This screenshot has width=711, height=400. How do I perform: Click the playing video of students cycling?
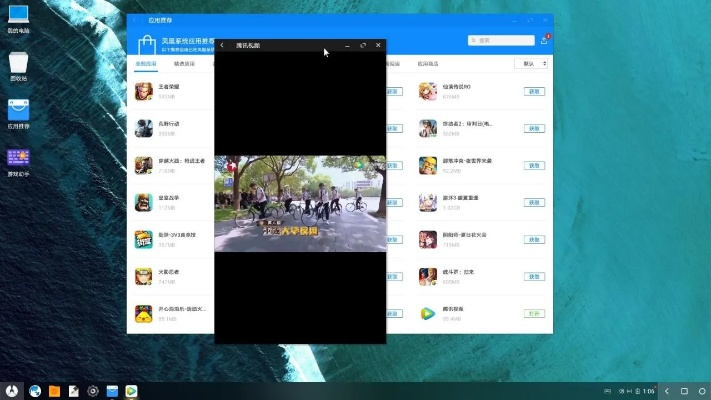(x=300, y=203)
